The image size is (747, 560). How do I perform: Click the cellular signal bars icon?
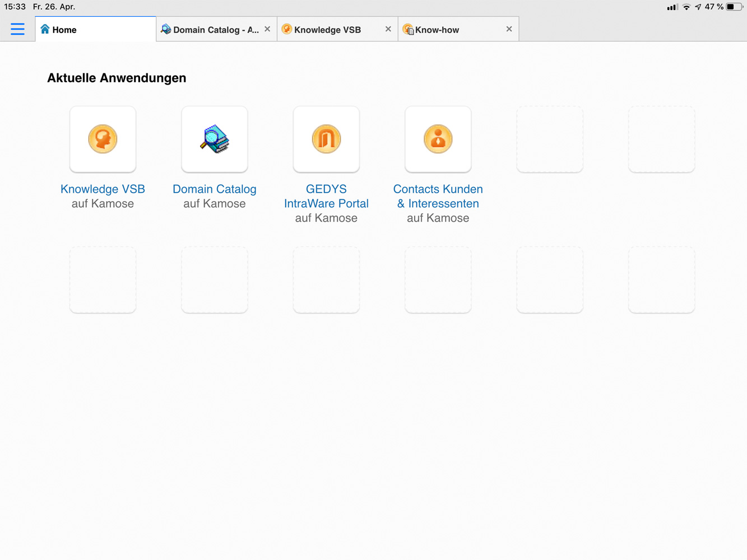[x=672, y=7]
